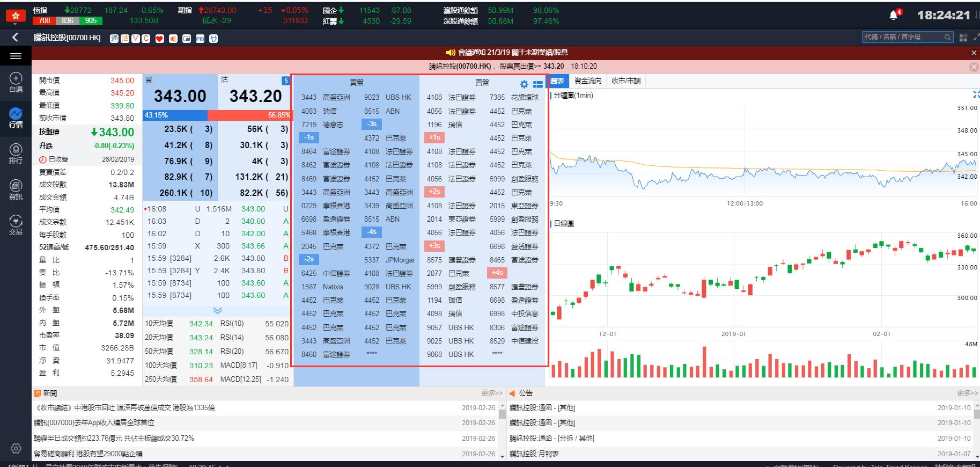
Task: Open 資訊 news section in the sidebar
Action: (x=16, y=190)
